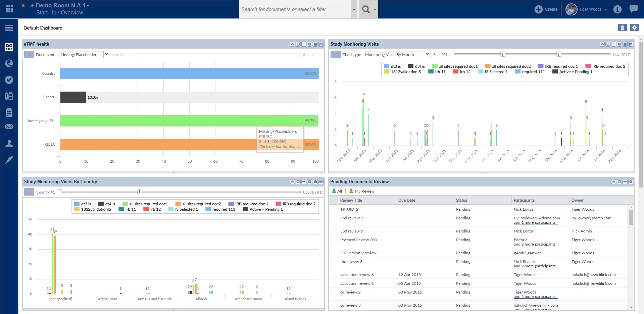This screenshot has height=314, width=644.
Task: Refresh the Pending Documents Review widget
Action: [x=619, y=182]
